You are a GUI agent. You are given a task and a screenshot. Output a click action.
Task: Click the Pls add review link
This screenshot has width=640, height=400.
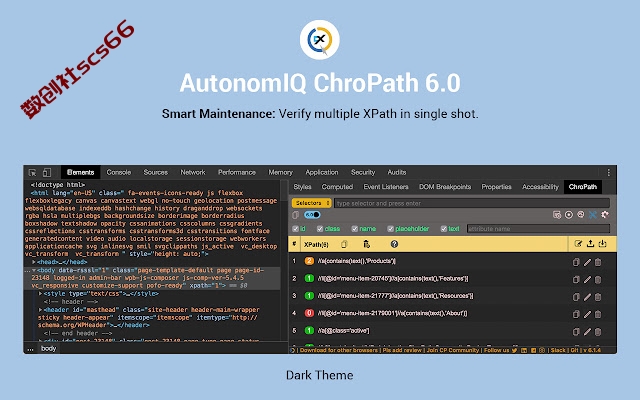click(402, 350)
